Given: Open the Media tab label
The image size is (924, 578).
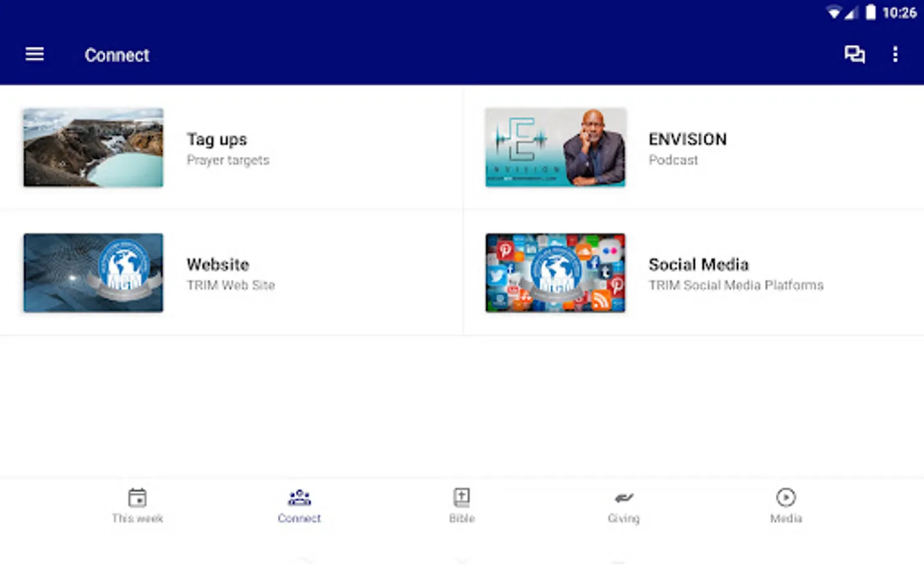Looking at the screenshot, I should 786,518.
